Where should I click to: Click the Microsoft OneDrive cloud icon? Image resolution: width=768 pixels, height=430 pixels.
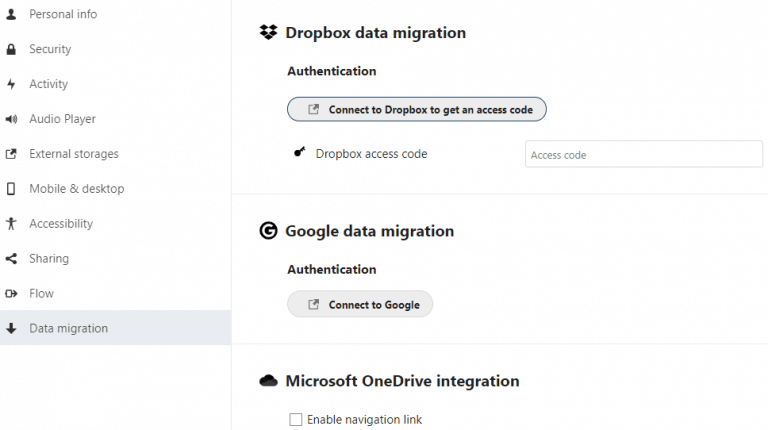point(268,381)
